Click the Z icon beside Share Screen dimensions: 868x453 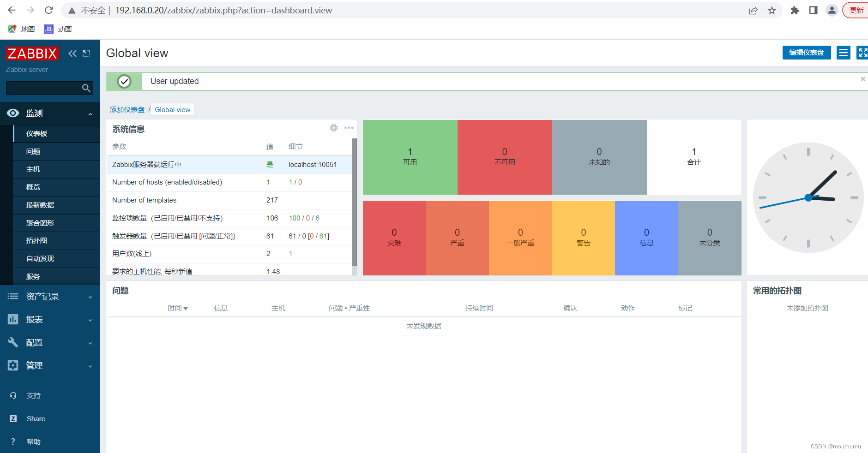tap(13, 419)
